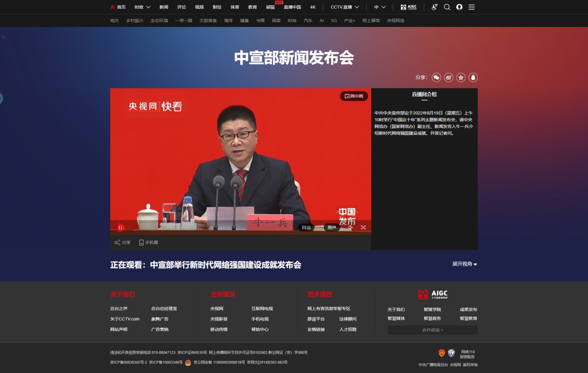Go to the 体育 navigation tab
The height and width of the screenshot is (373, 588).
coord(235,7)
